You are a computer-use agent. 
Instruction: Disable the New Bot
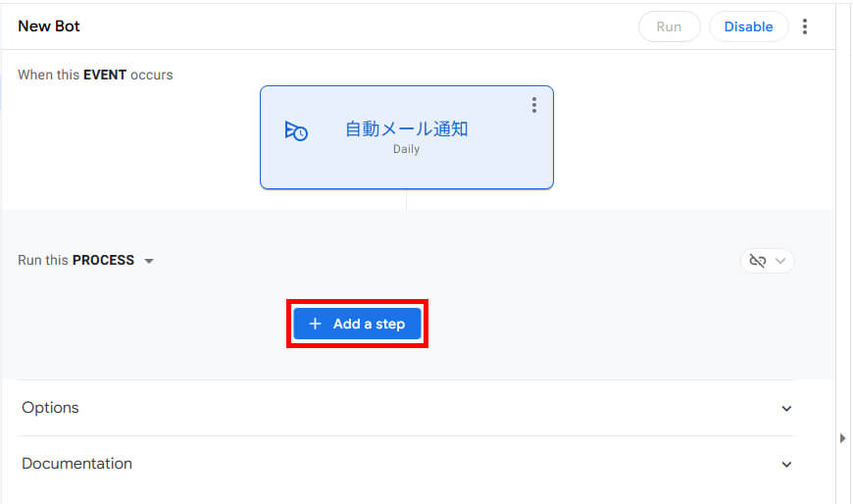[x=748, y=26]
